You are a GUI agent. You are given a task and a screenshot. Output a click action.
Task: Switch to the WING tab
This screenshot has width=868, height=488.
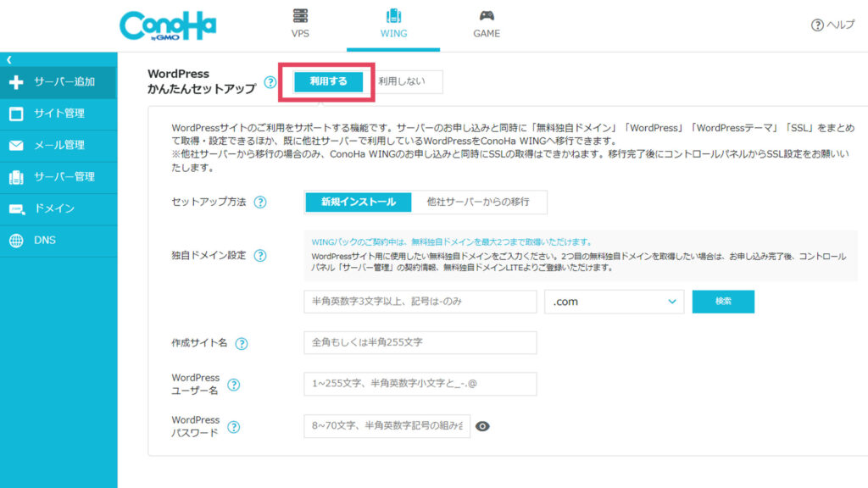point(393,25)
